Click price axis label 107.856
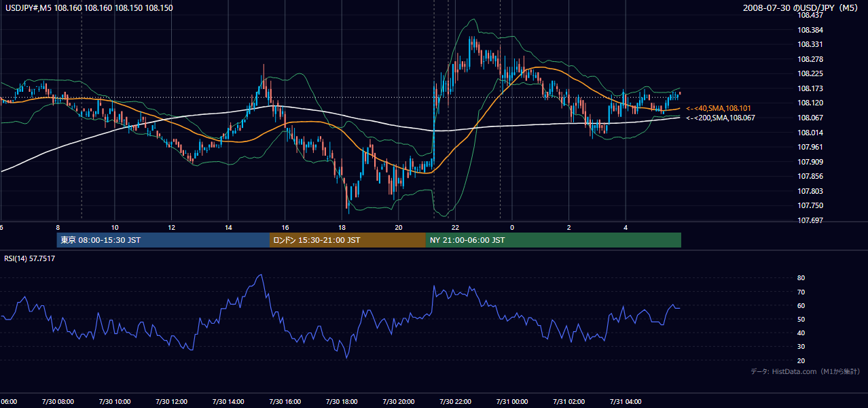 point(811,176)
